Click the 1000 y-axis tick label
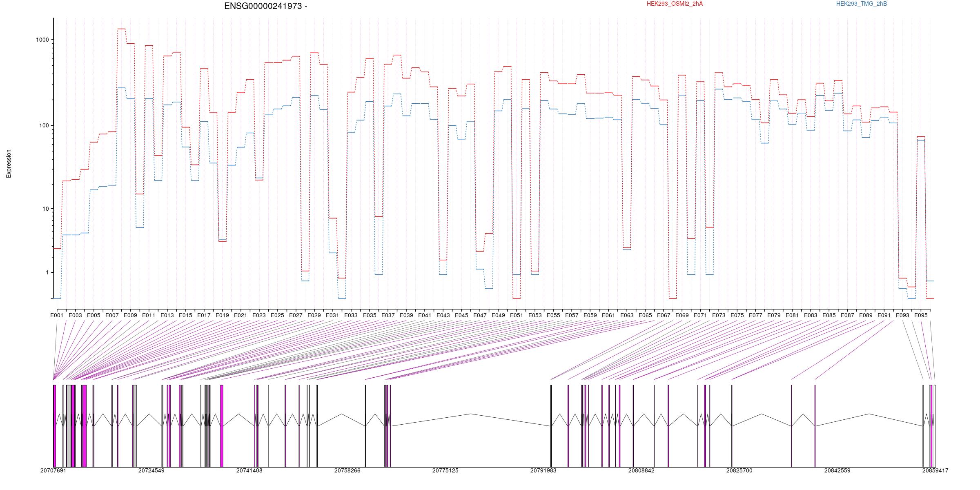The width and height of the screenshot is (980, 490). [x=42, y=40]
